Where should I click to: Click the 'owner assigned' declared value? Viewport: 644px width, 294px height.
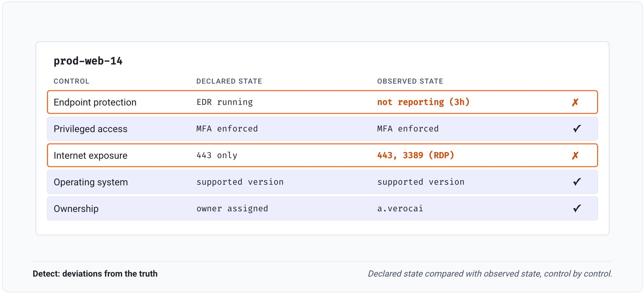[232, 208]
